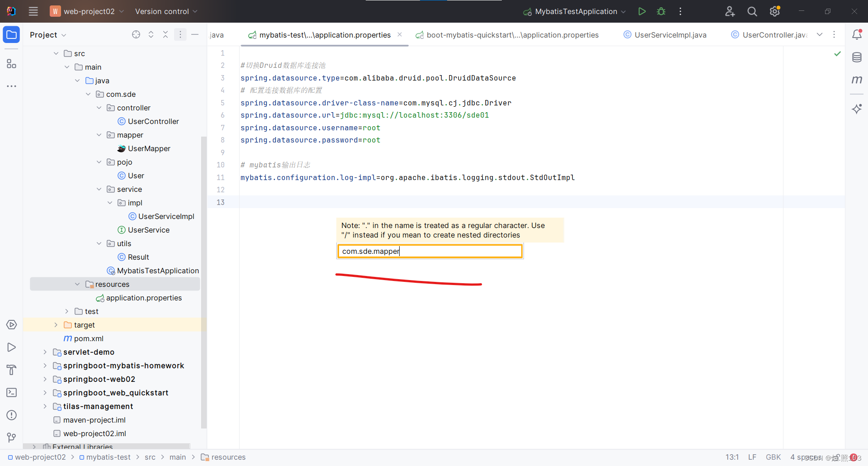Open IDE settings gear
Screen dimensions: 868x466
click(x=775, y=11)
